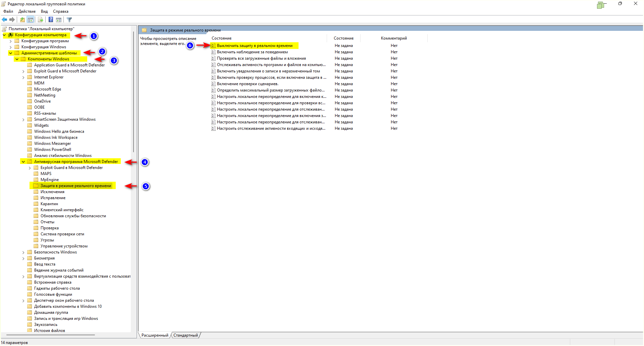Open the Действие menu
The width and height of the screenshot is (644, 346).
click(27, 11)
